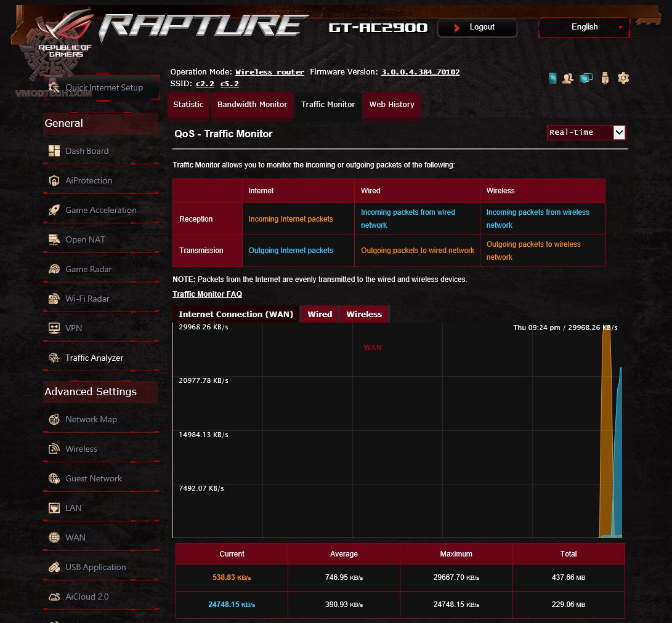Viewport: 672px width, 623px height.
Task: Click the Game Acceleration rocket icon
Action: pos(54,210)
